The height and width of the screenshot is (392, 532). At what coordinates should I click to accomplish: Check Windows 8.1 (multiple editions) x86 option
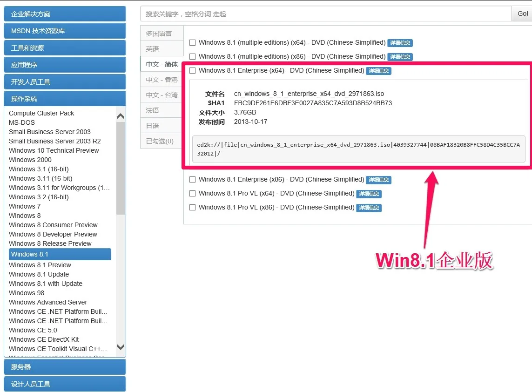coord(192,56)
